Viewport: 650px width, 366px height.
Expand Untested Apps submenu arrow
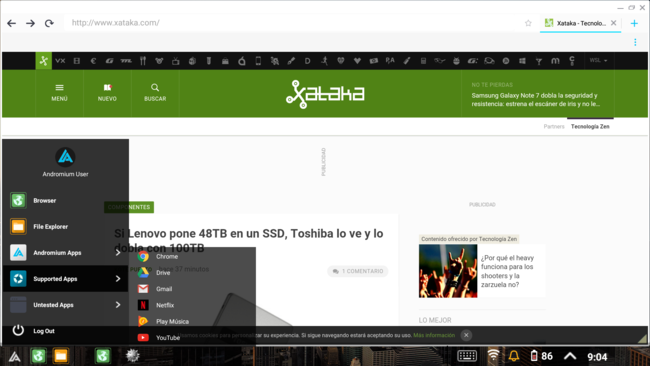(118, 305)
